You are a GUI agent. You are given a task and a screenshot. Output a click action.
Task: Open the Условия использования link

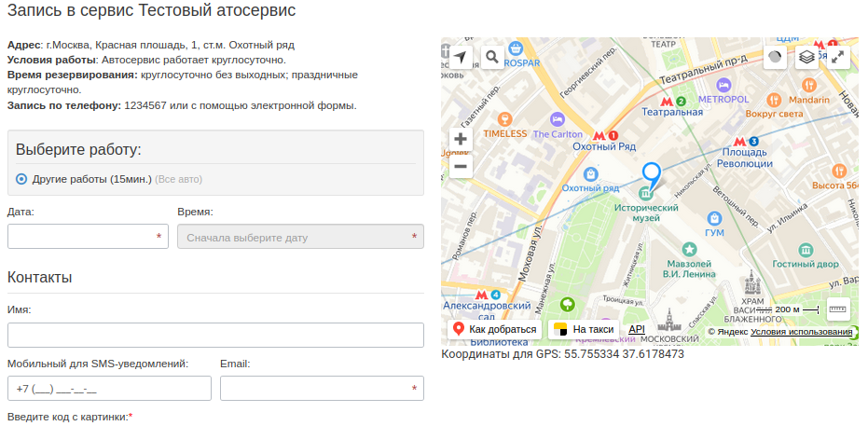click(802, 332)
